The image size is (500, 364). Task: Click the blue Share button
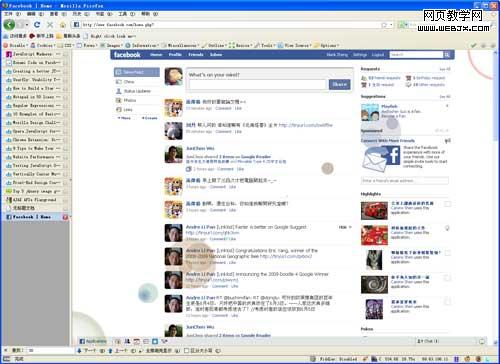tap(339, 84)
